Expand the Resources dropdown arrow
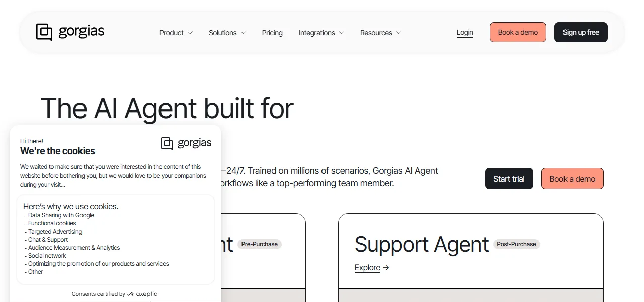Screen dimensions: 644x302 point(399,33)
